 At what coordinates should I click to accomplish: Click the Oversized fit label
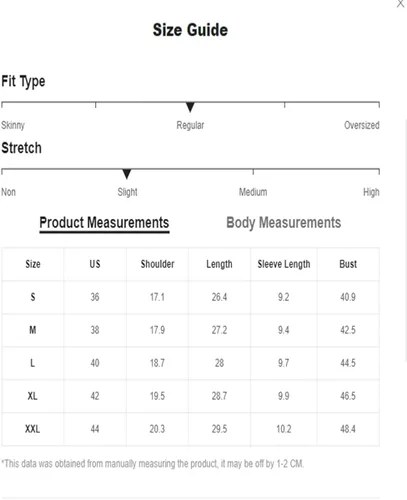(362, 125)
